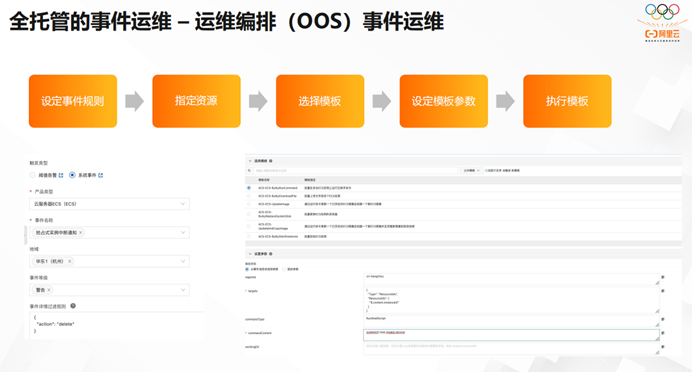Image resolution: width=692 pixels, height=372 pixels.
Task: Click the ACS-ECS-BulkyStartInstances template name
Action: click(278, 237)
